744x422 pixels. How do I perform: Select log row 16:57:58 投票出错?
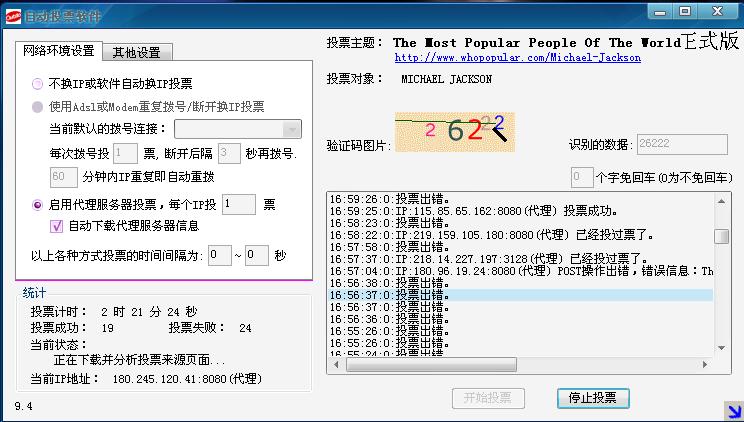521,247
